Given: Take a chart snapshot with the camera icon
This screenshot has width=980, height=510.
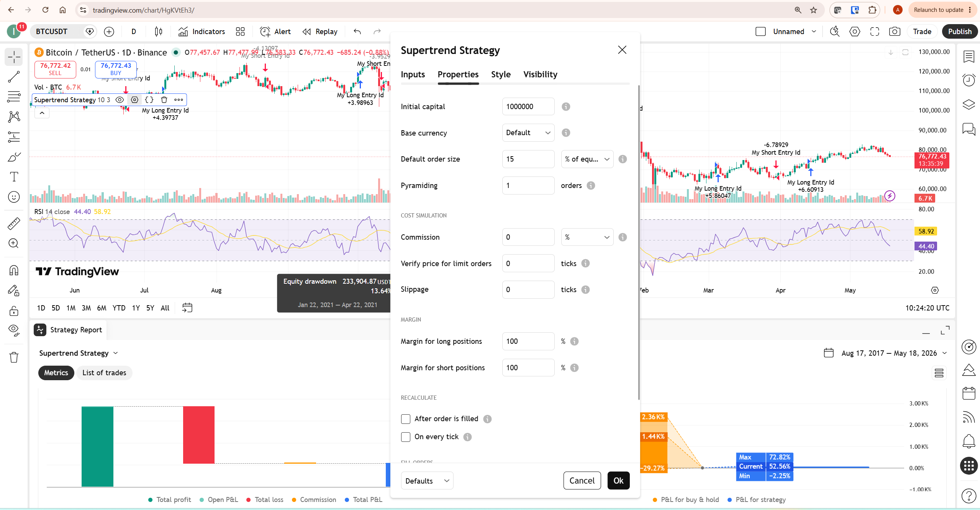Looking at the screenshot, I should tap(895, 31).
